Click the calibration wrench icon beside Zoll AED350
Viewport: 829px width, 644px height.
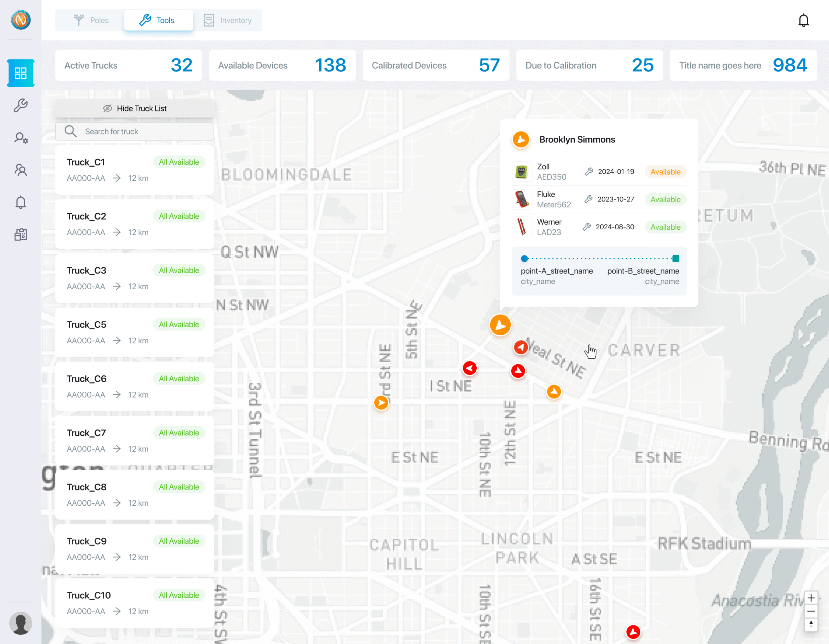[x=589, y=171]
